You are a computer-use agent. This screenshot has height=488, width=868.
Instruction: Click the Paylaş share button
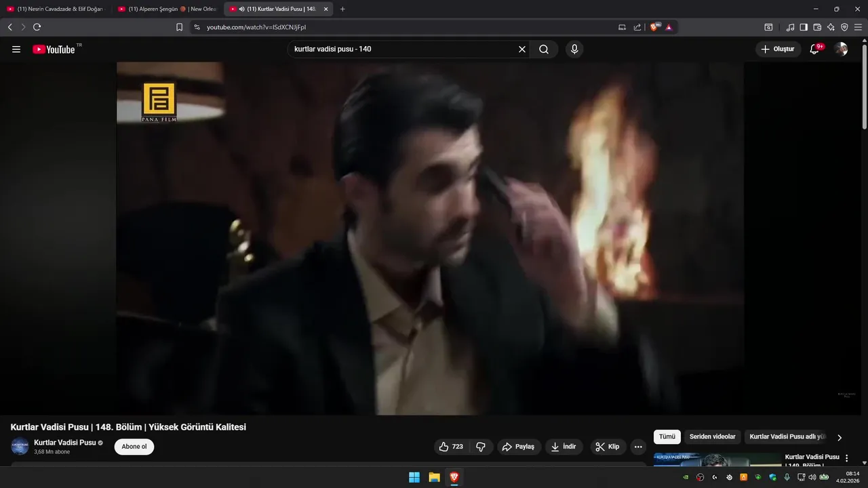pos(519,447)
